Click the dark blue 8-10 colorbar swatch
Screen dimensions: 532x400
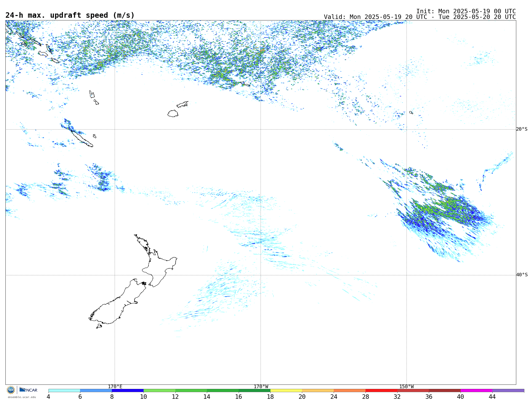click(x=128, y=391)
